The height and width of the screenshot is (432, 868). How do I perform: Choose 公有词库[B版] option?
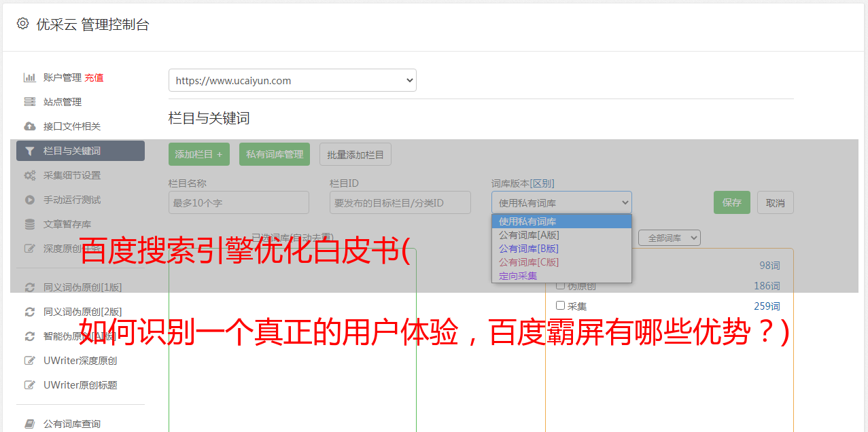click(561, 249)
